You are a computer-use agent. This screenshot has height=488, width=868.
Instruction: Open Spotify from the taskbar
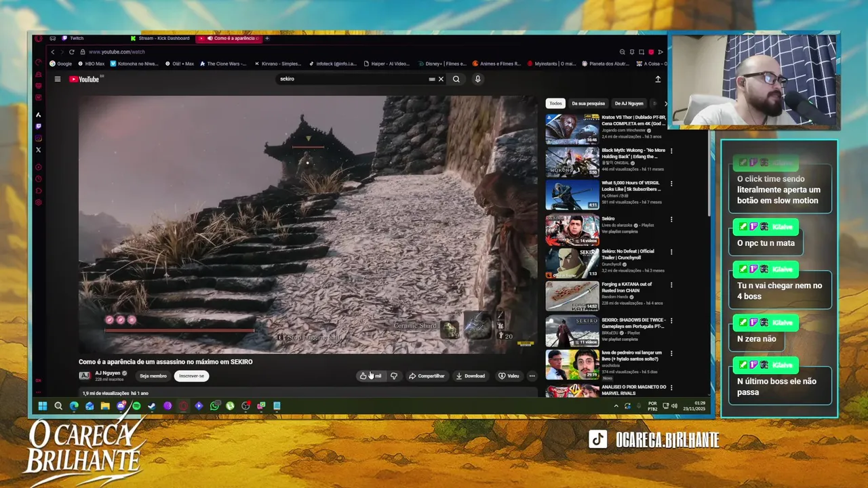[x=136, y=407]
